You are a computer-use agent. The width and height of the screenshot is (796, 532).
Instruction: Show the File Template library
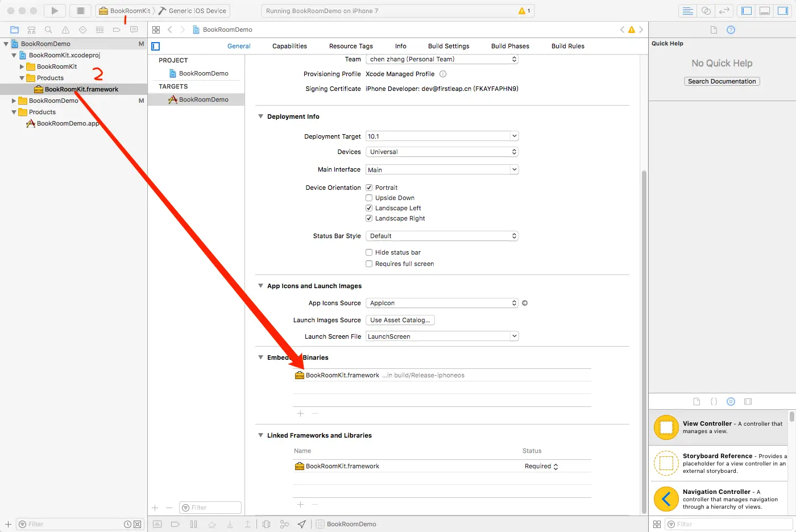point(696,401)
